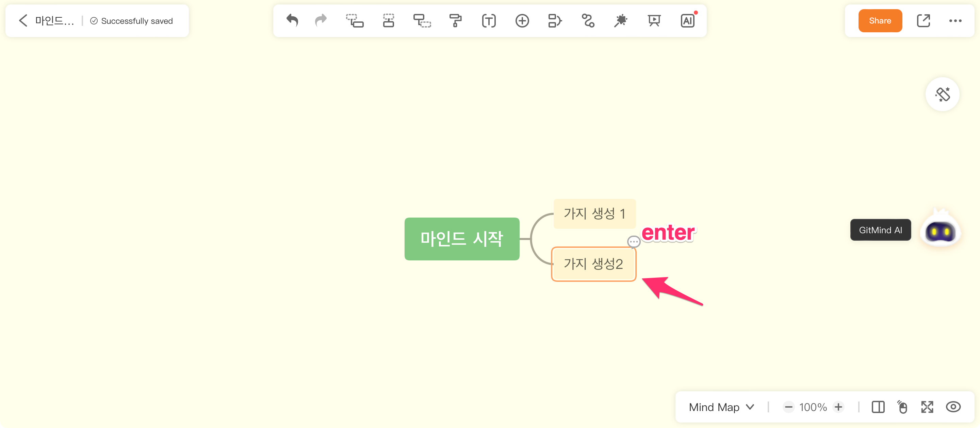Viewport: 980px width, 428px height.
Task: Open the three-dots more options menu
Action: pyautogui.click(x=955, y=20)
